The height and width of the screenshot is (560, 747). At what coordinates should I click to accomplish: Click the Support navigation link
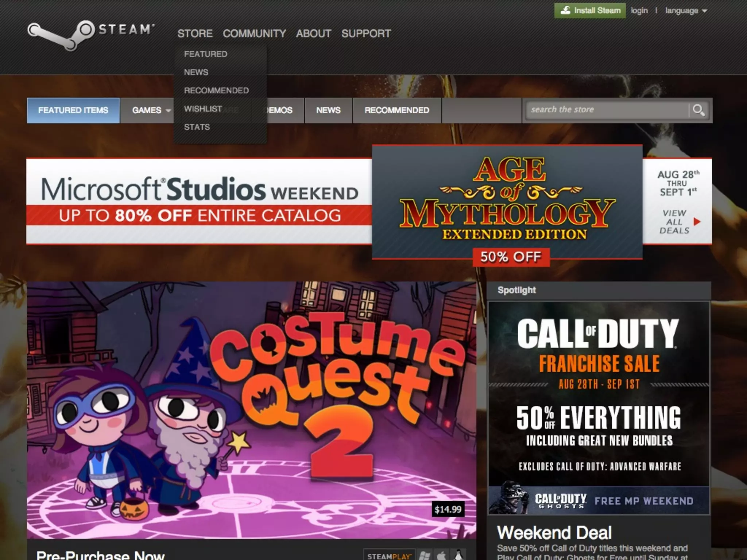tap(366, 34)
